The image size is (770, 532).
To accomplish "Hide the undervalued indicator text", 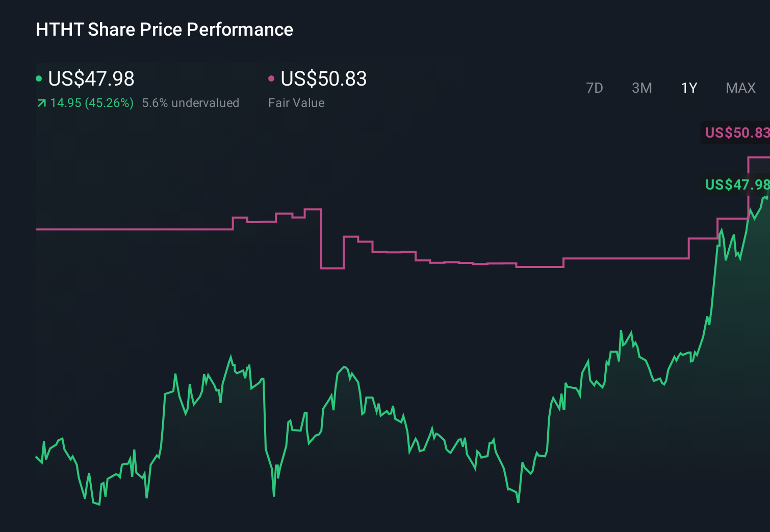I will pos(191,103).
